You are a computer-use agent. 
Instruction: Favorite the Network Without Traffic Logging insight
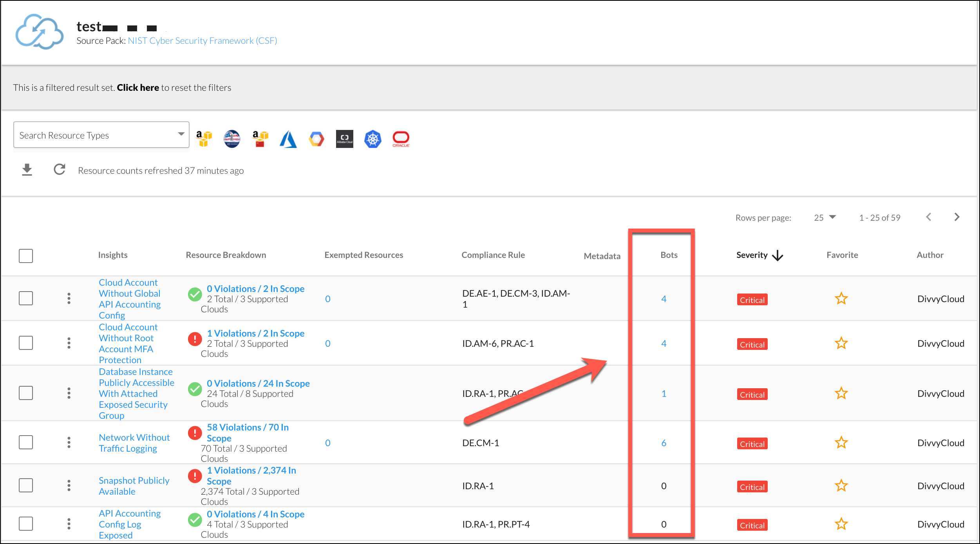point(841,443)
